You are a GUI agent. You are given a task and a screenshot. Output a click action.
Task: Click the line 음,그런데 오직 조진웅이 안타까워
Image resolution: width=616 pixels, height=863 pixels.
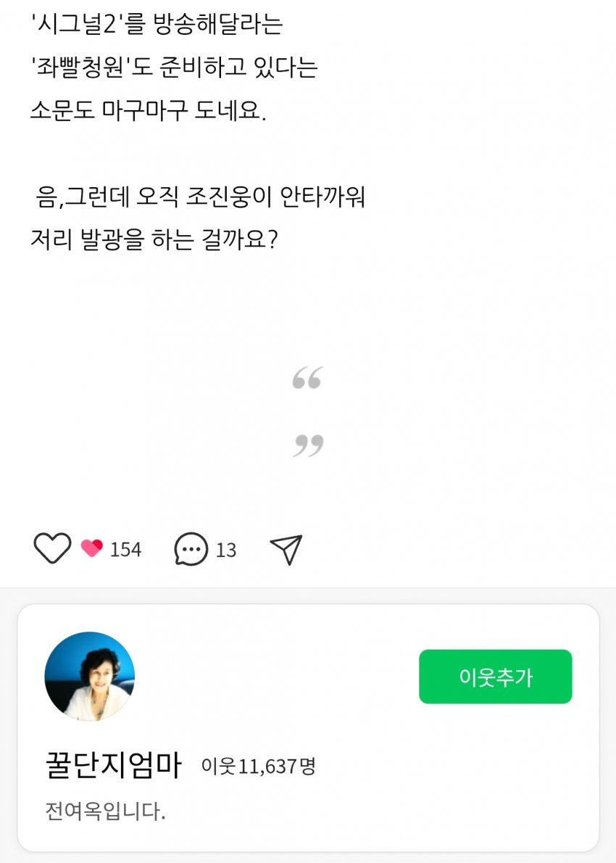200,197
